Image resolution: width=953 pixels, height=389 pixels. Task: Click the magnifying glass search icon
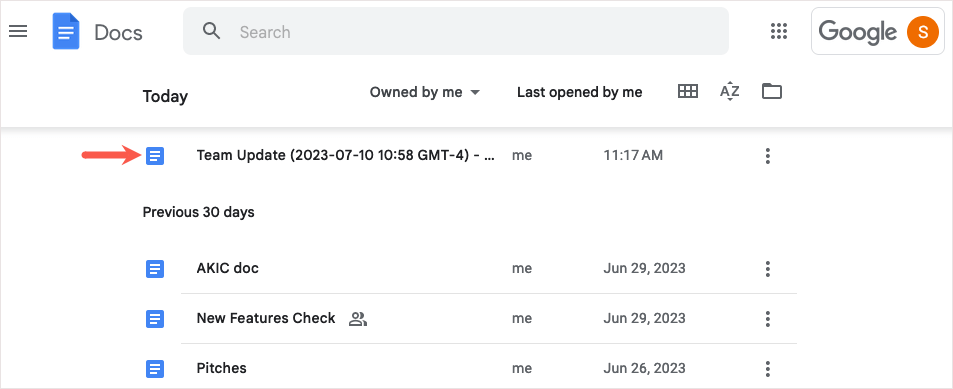point(212,32)
